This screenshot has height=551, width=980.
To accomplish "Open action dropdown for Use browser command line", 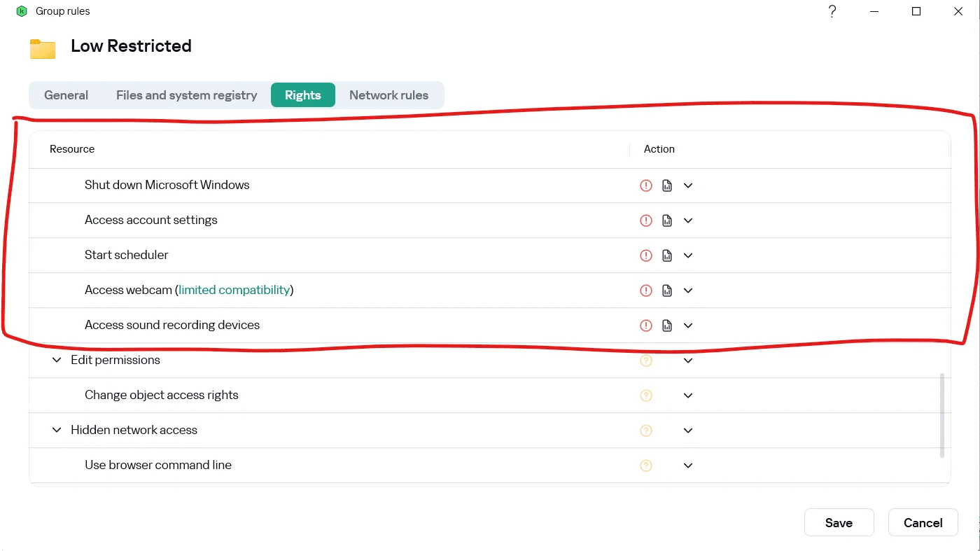I will click(688, 466).
